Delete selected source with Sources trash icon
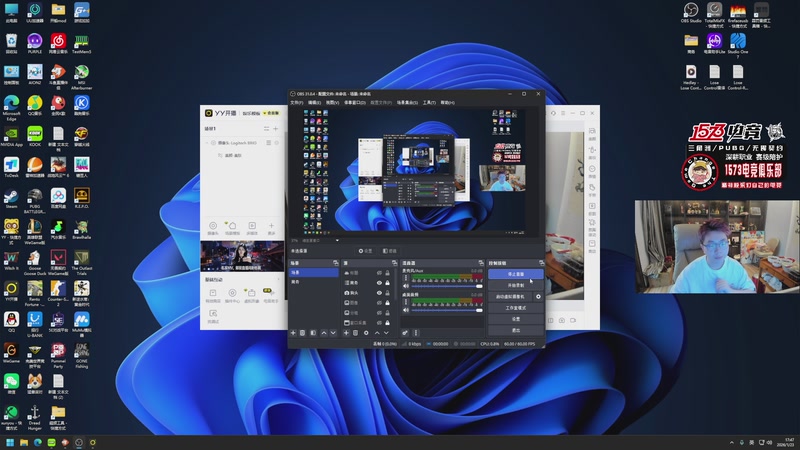 [x=356, y=333]
